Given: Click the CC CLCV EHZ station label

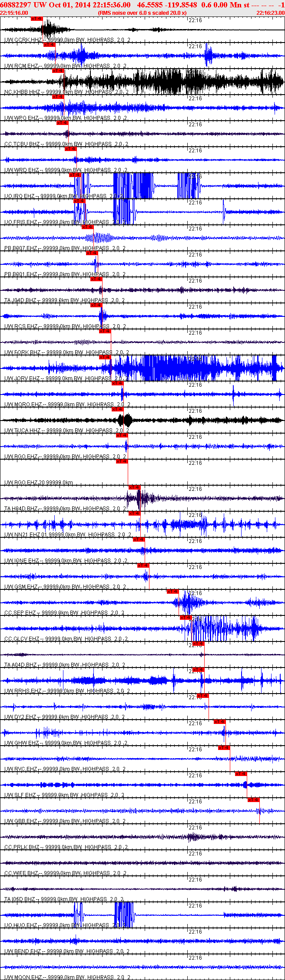Looking at the screenshot, I should pos(66,639).
